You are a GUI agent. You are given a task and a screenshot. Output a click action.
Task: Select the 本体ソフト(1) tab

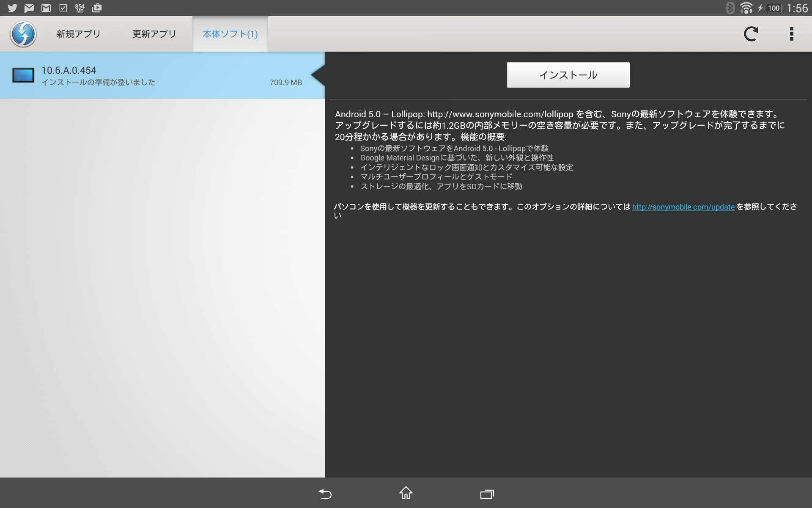230,34
